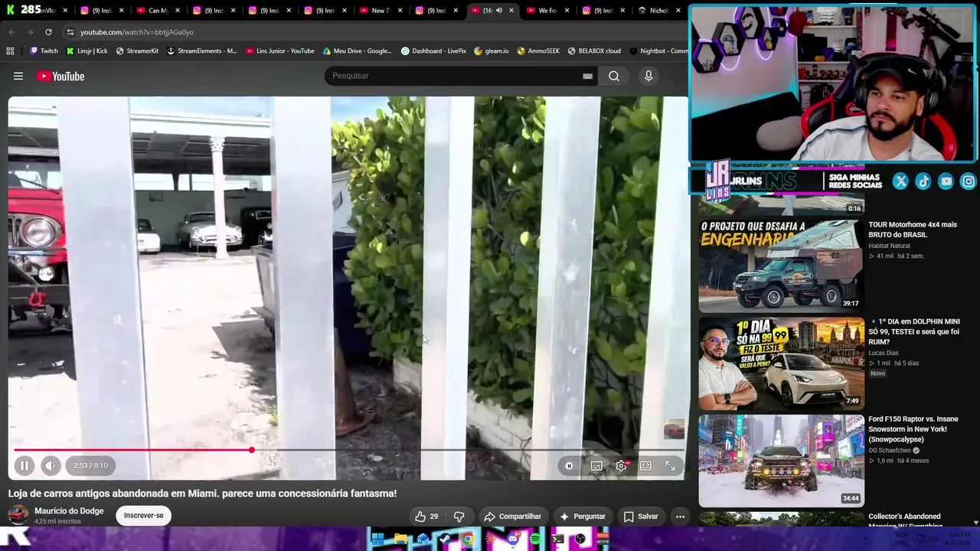Click the Perguntar ask button
Viewport: 980px width, 551px height.
pyautogui.click(x=583, y=517)
